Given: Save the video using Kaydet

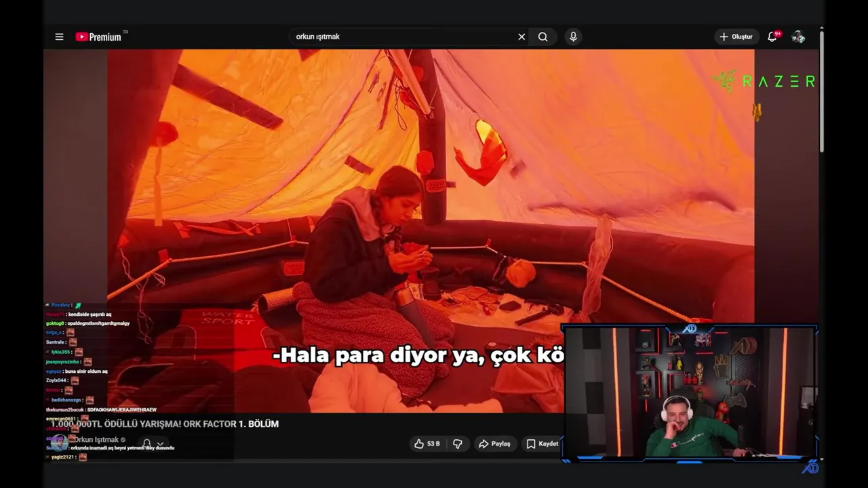Looking at the screenshot, I should coord(542,444).
